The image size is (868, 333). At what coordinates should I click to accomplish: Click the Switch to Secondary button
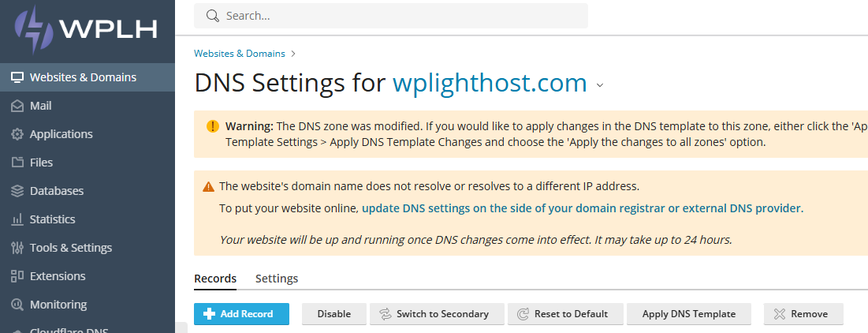437,313
